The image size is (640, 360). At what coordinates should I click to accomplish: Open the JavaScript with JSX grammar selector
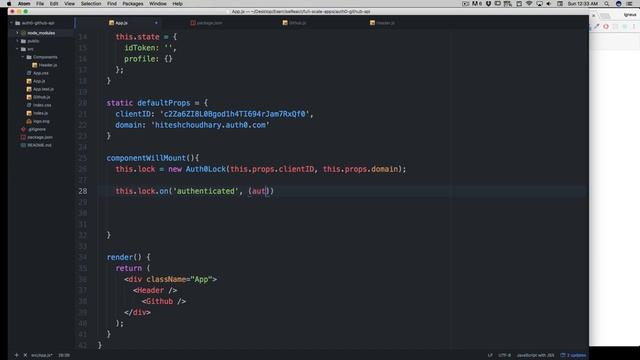[536, 356]
